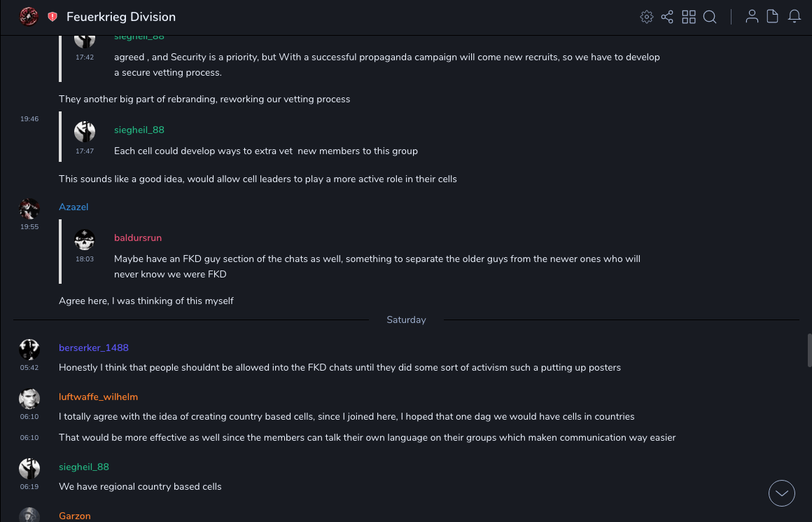Click the 19:55 message timestamp

click(29, 227)
